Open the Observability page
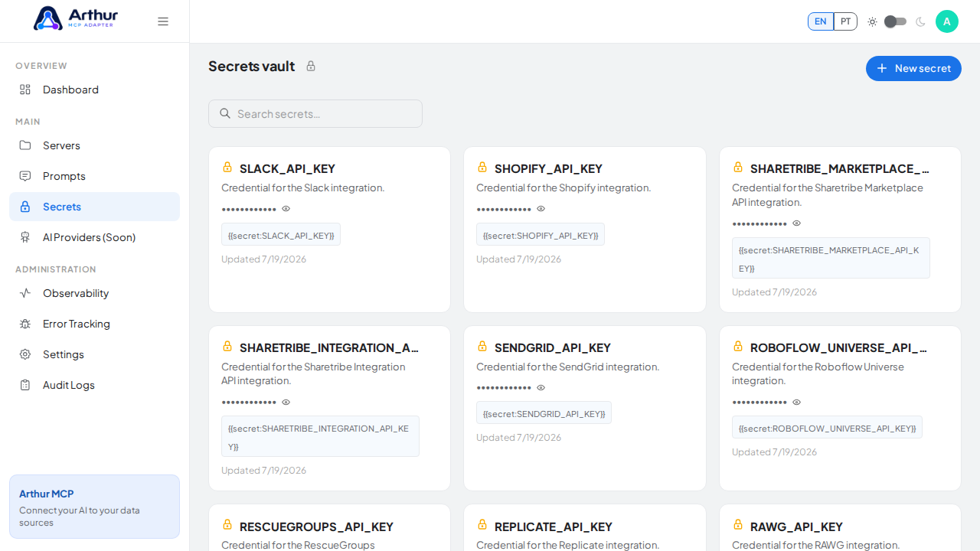Screen dimensions: 980x551 click(94, 293)
